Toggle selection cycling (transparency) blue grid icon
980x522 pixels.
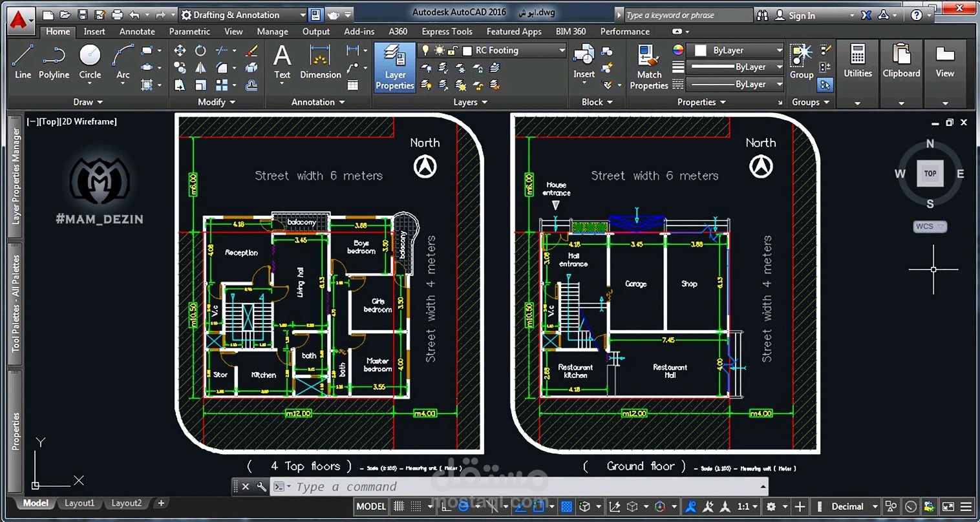click(566, 506)
